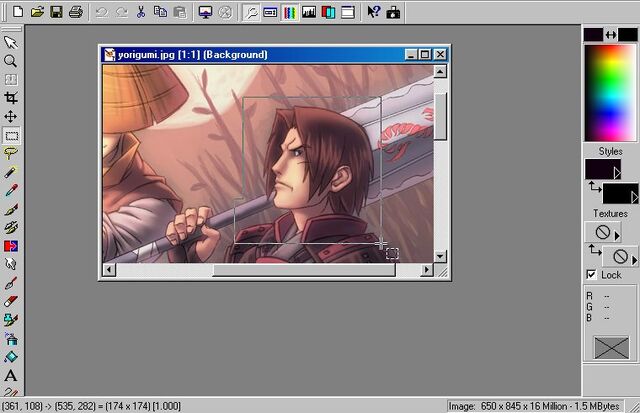Click yorigumi.jpg window scroll down arrow
This screenshot has width=640, height=413.
pyautogui.click(x=440, y=256)
